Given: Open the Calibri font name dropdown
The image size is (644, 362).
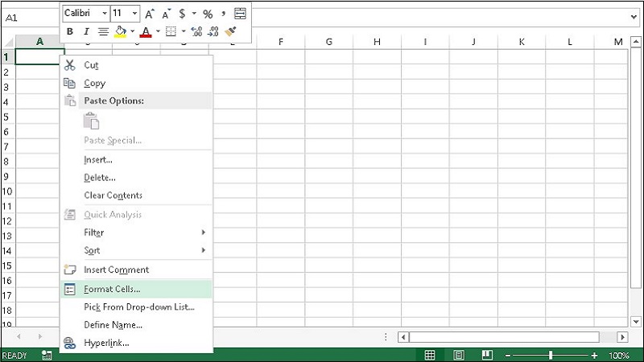Looking at the screenshot, I should pyautogui.click(x=105, y=14).
